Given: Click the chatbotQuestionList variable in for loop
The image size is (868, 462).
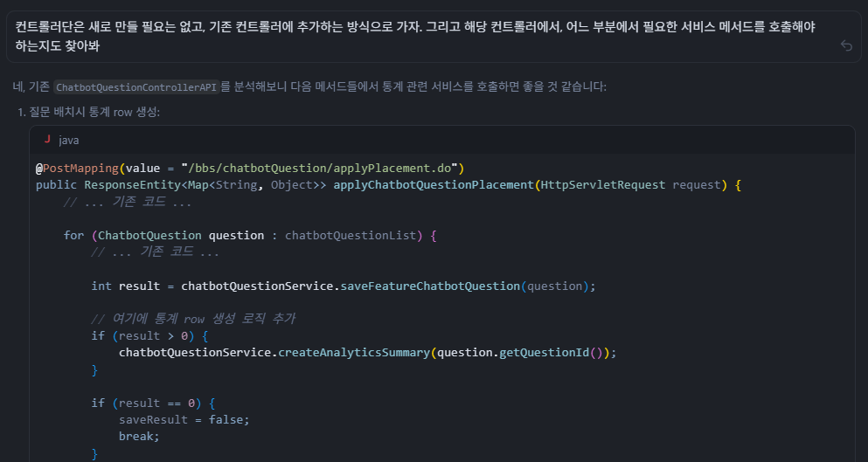Looking at the screenshot, I should pos(353,235).
